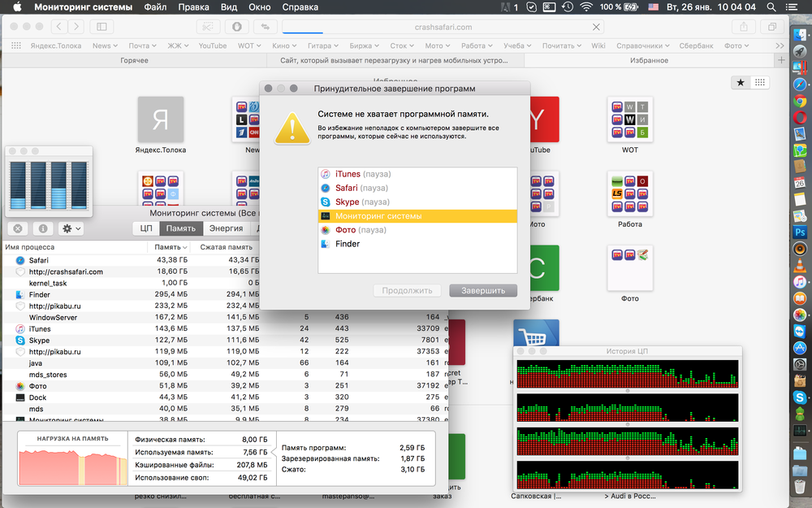Go forward in Safari history

coord(76,27)
